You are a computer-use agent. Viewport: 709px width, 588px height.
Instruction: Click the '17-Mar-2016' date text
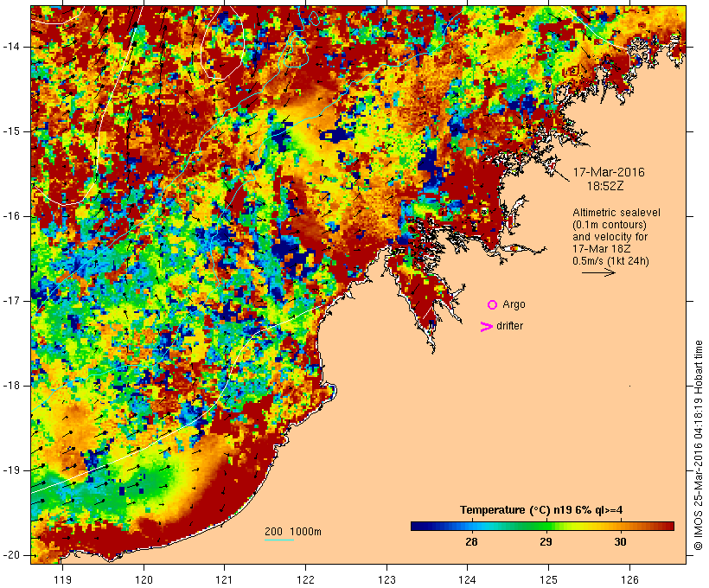pos(609,172)
